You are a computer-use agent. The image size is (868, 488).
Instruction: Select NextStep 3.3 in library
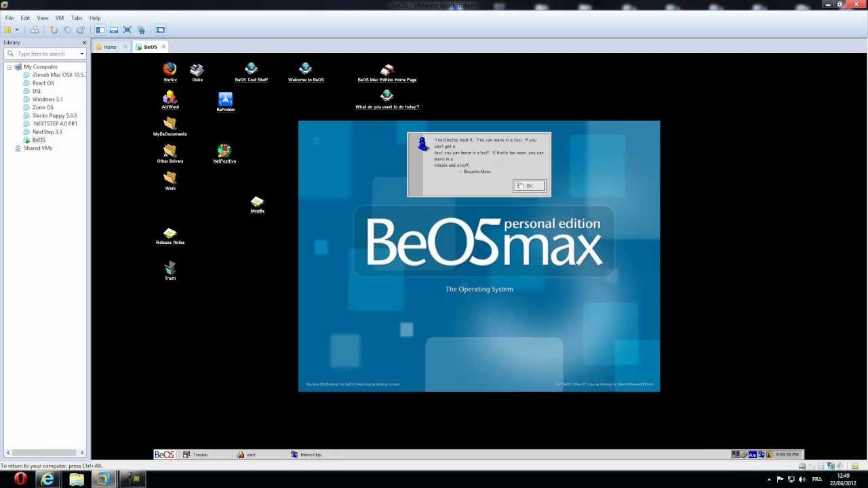point(47,131)
